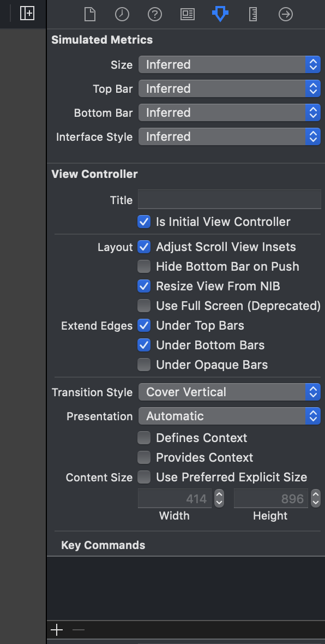Screen dimensions: 325x644
Task: Select the Attributes inspector icon
Action: point(220,14)
